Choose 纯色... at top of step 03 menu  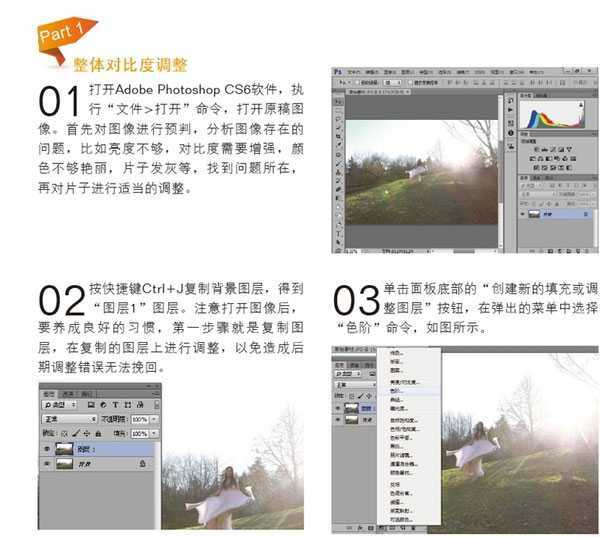pos(397,353)
